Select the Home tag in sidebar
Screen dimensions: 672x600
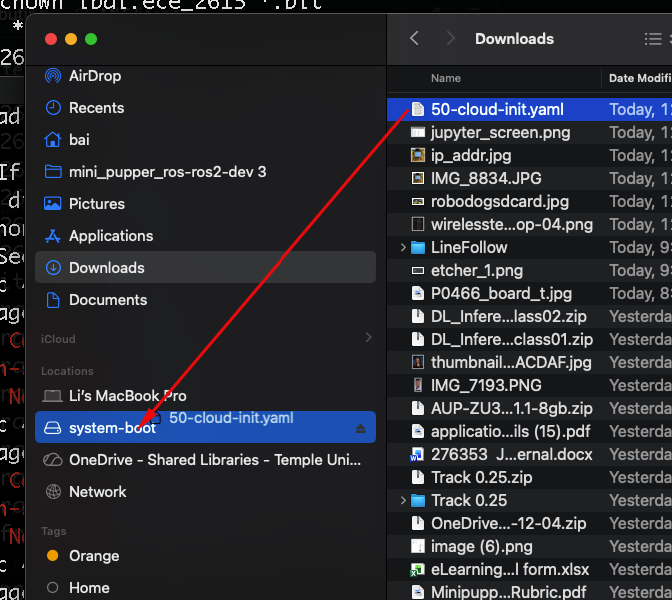click(89, 588)
